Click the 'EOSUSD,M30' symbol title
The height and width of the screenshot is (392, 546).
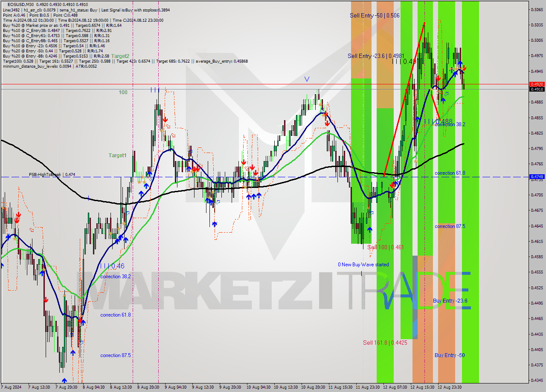[20, 5]
